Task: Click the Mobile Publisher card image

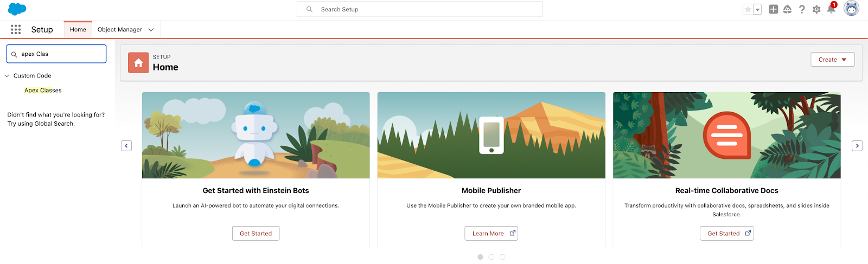Action: point(492,135)
